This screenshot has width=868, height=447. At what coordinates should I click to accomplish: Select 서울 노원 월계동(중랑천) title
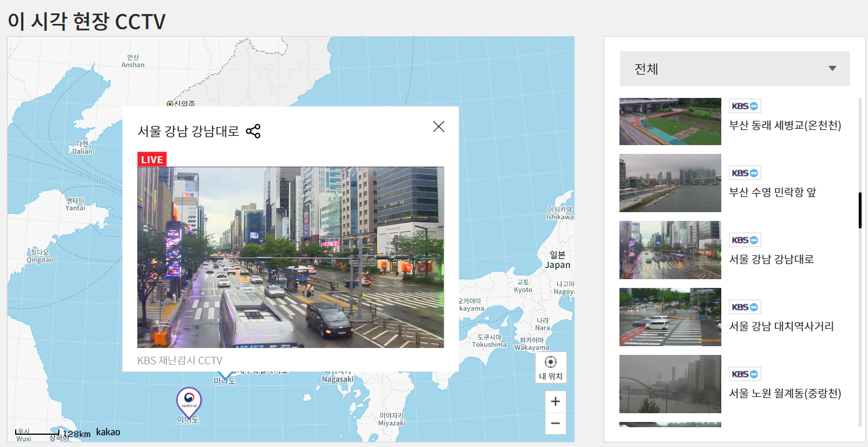(x=785, y=393)
